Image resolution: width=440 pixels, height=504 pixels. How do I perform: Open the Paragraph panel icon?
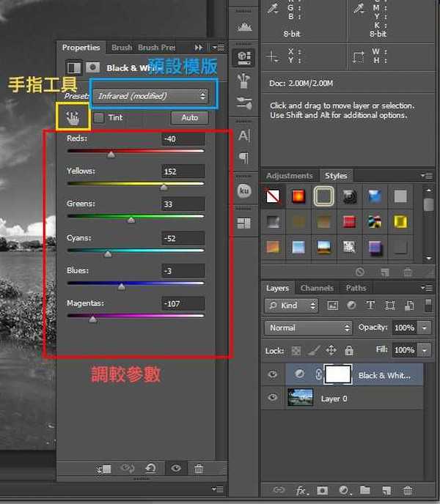coord(244,158)
